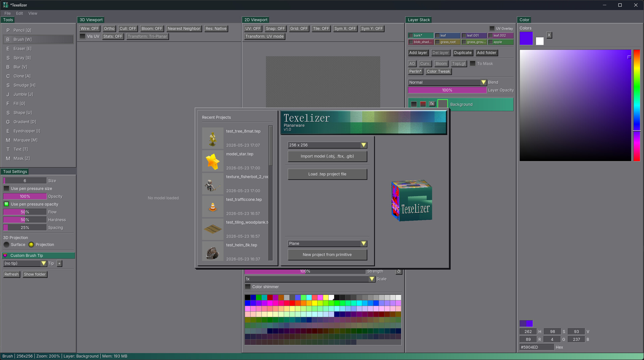644x360 pixels.
Task: Click Load .tep project file
Action: click(327, 174)
